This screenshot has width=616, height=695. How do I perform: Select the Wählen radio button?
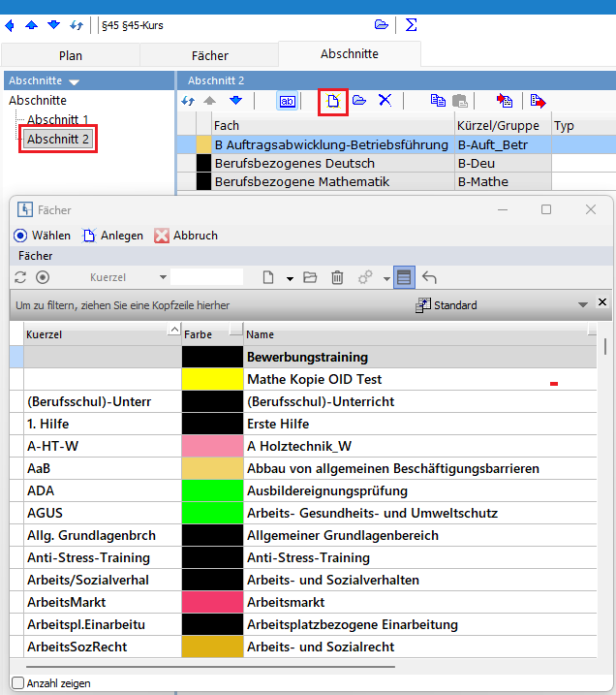point(19,236)
